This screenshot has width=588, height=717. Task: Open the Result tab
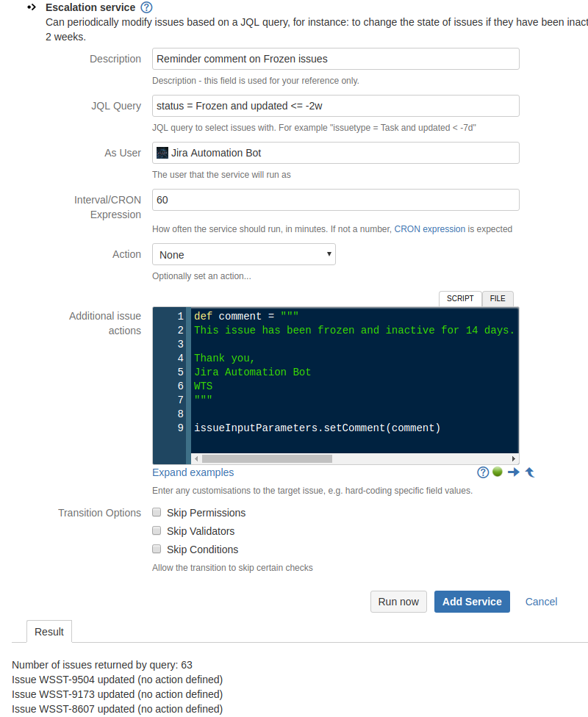[49, 632]
